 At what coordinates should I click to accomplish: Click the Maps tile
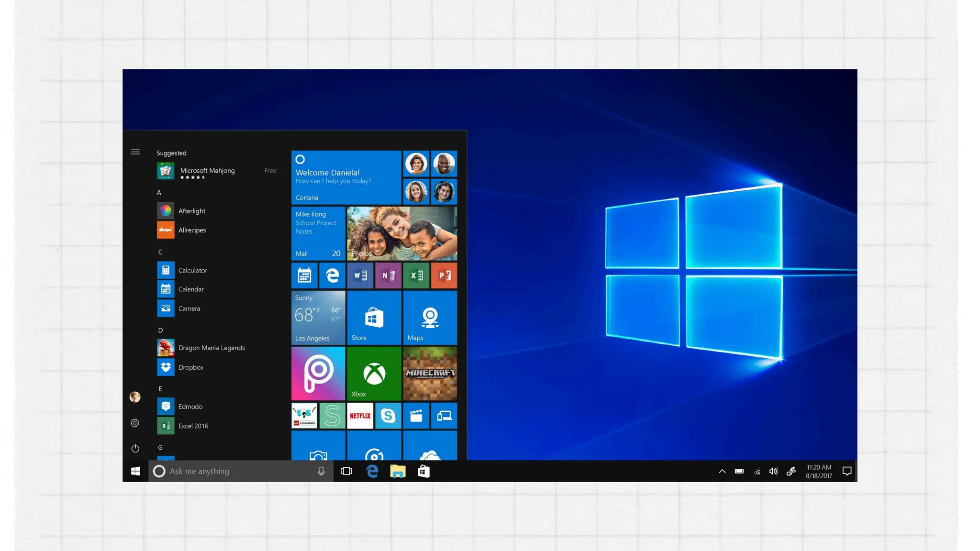click(x=430, y=318)
